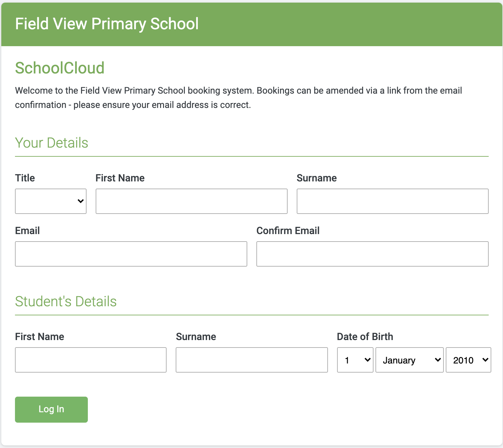Viewport: 503px width, 448px height.
Task: Click the Field View Primary School header title
Action: tap(107, 24)
